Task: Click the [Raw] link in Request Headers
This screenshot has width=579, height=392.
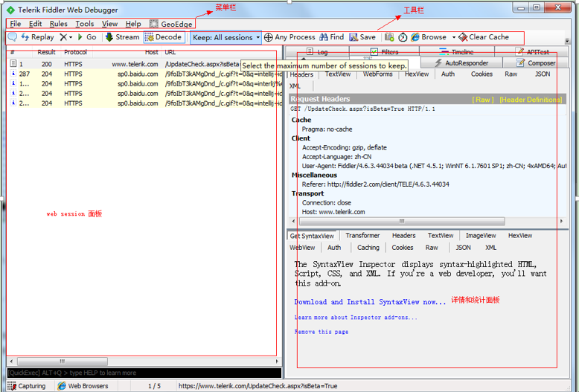Action: pyautogui.click(x=482, y=100)
